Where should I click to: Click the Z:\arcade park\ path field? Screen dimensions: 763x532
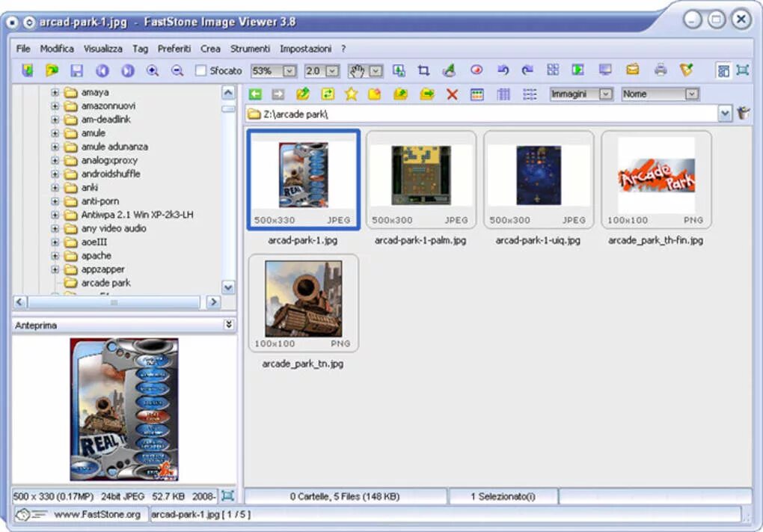[482, 114]
